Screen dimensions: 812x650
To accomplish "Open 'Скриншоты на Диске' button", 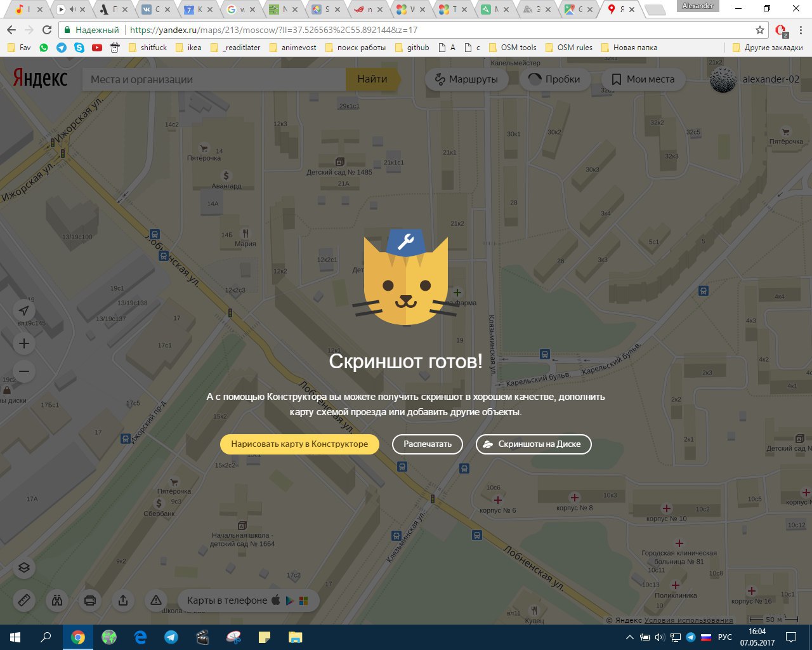I will point(534,444).
